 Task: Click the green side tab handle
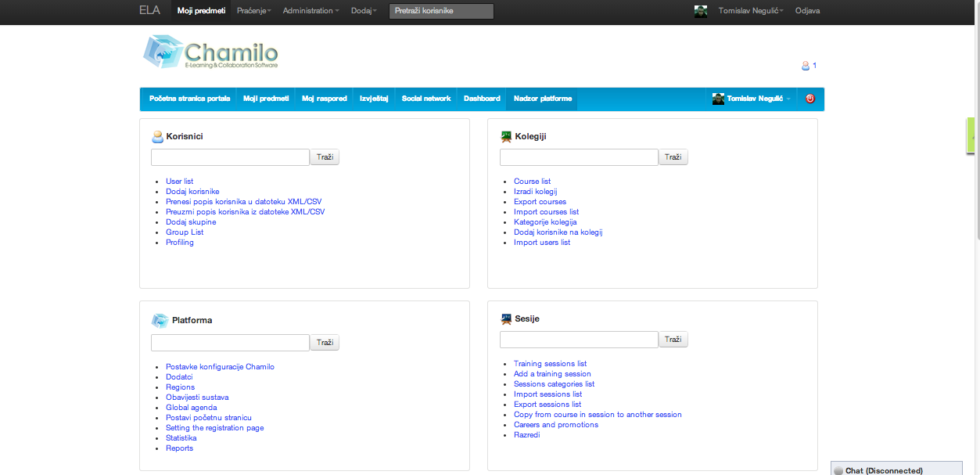point(972,136)
